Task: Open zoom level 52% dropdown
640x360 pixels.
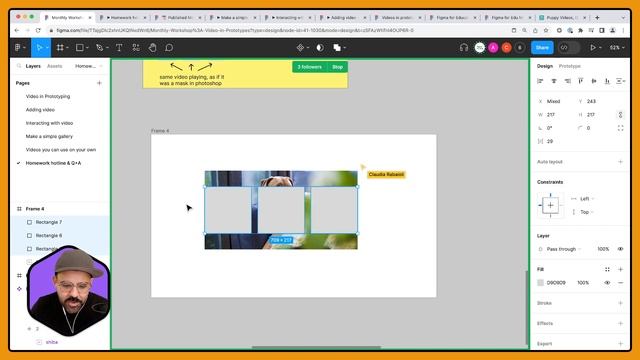Action: [617, 48]
